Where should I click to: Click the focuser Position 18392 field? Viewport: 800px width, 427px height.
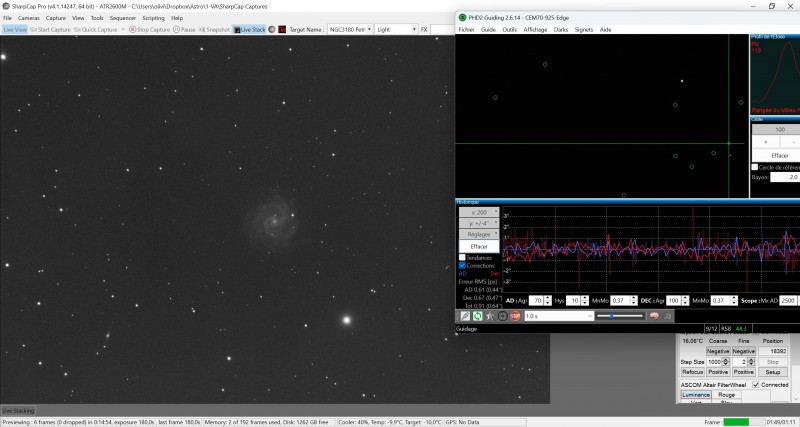tap(772, 351)
